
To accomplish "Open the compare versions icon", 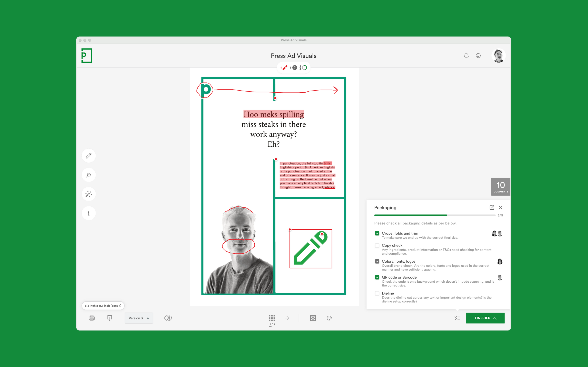I will pyautogui.click(x=168, y=318).
